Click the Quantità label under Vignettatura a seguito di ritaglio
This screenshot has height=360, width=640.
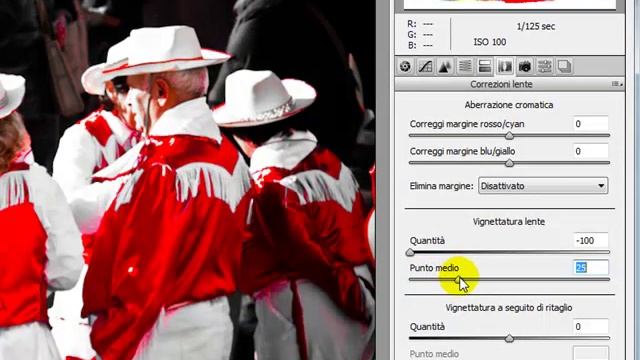[427, 327]
